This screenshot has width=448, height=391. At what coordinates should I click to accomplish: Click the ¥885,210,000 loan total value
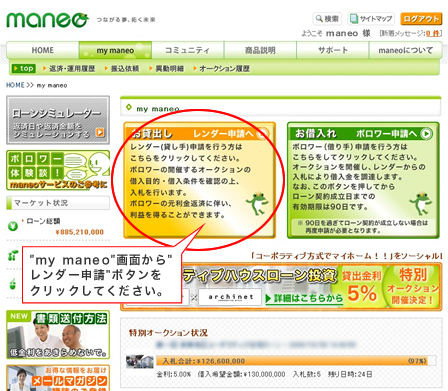80,232
